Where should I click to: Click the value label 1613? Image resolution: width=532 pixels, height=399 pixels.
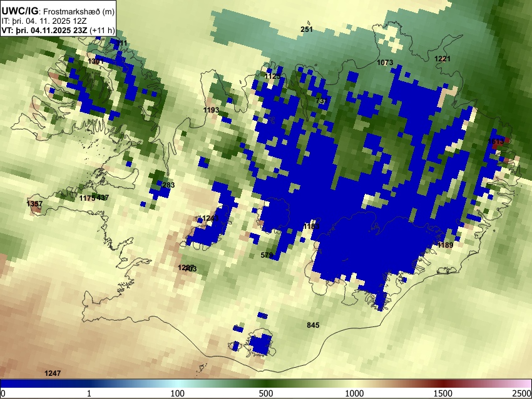coord(496,141)
